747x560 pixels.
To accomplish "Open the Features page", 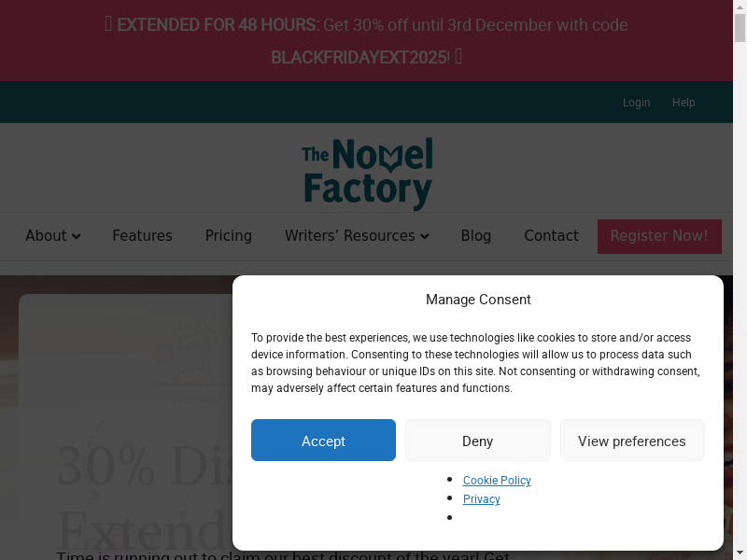I will (x=142, y=236).
